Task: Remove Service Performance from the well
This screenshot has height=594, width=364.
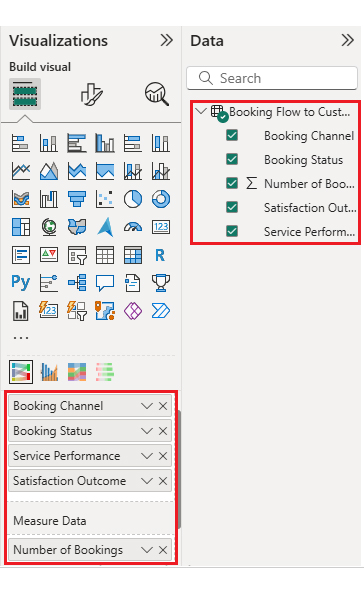Action: coord(163,456)
